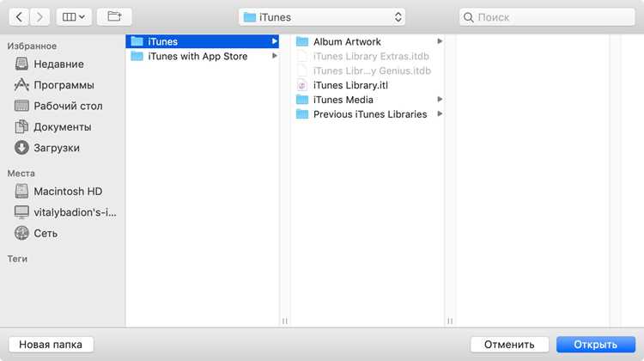
Task: Open the column view mode dropdown
Action: (74, 17)
